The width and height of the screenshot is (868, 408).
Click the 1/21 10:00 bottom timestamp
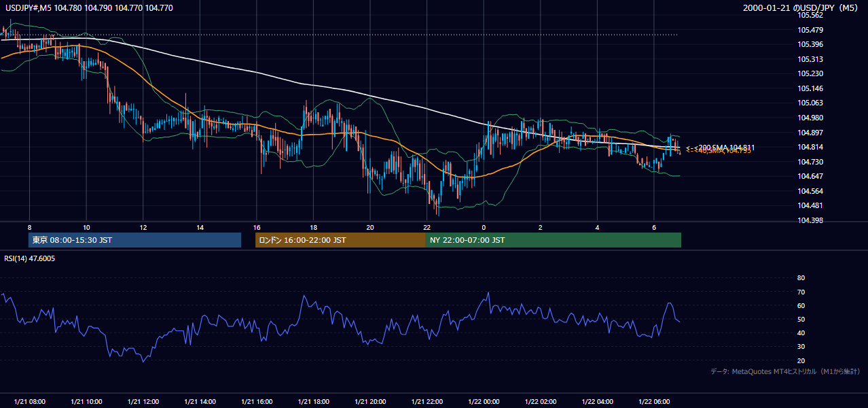[86, 401]
